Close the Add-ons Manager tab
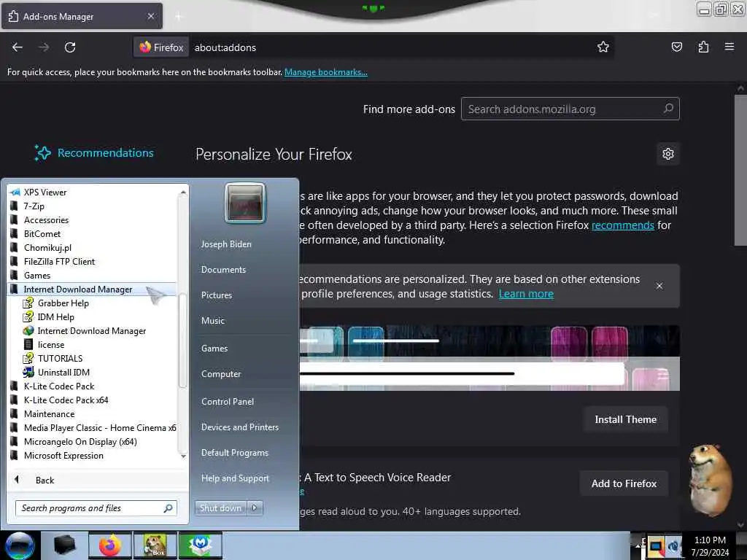The height and width of the screenshot is (560, 747). 150,16
